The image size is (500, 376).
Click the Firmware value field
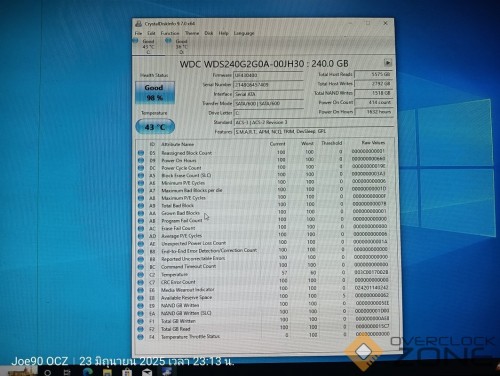click(268, 75)
